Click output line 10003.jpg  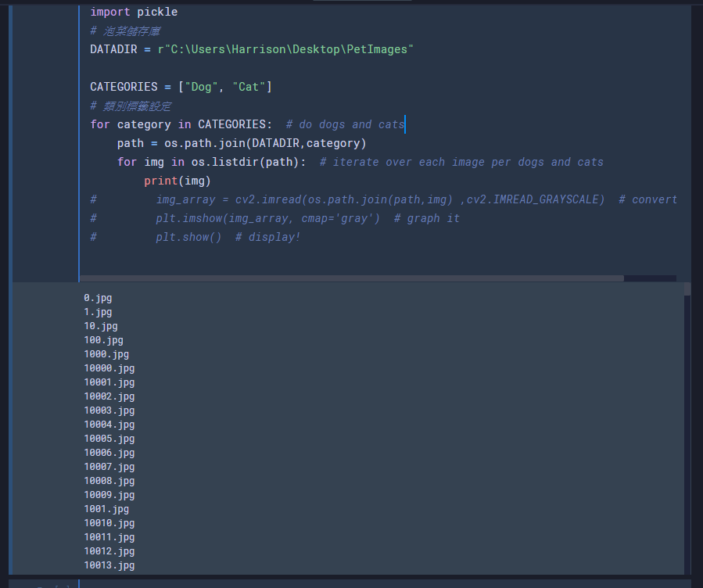pos(109,411)
